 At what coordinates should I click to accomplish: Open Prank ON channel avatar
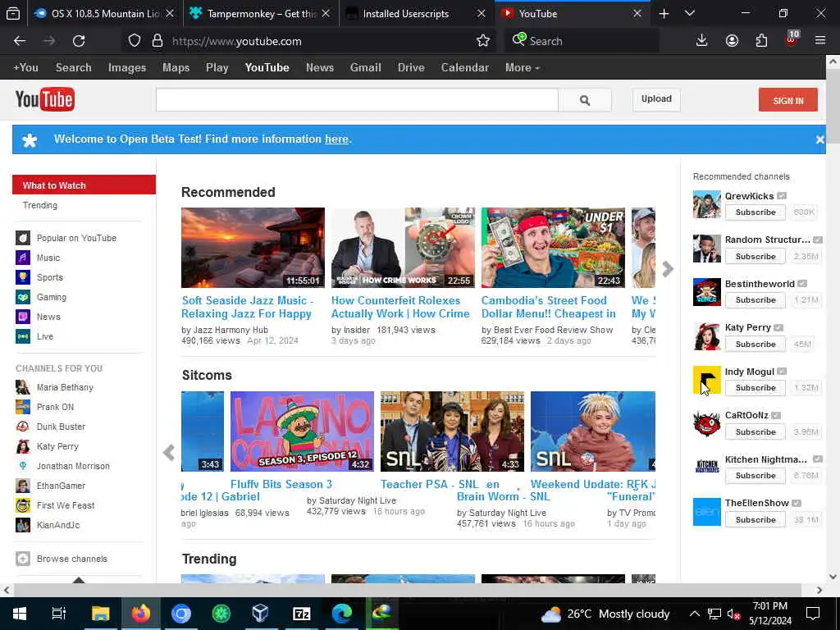point(22,407)
